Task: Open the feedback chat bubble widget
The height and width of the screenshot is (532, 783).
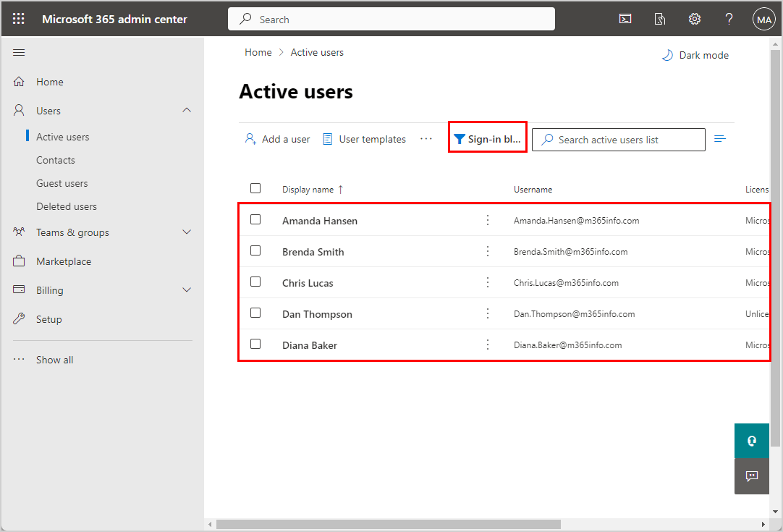Action: [752, 476]
